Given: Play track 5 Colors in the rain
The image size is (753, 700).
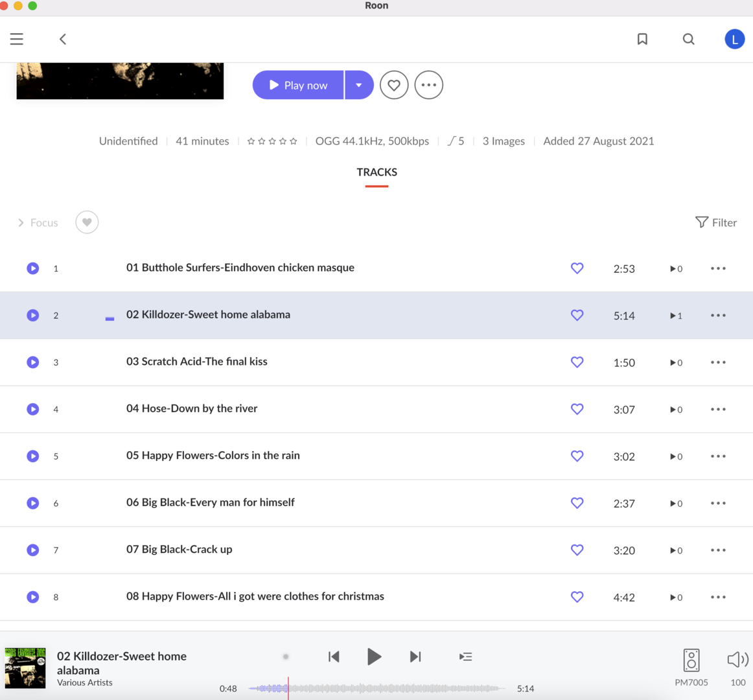Looking at the screenshot, I should click(32, 456).
